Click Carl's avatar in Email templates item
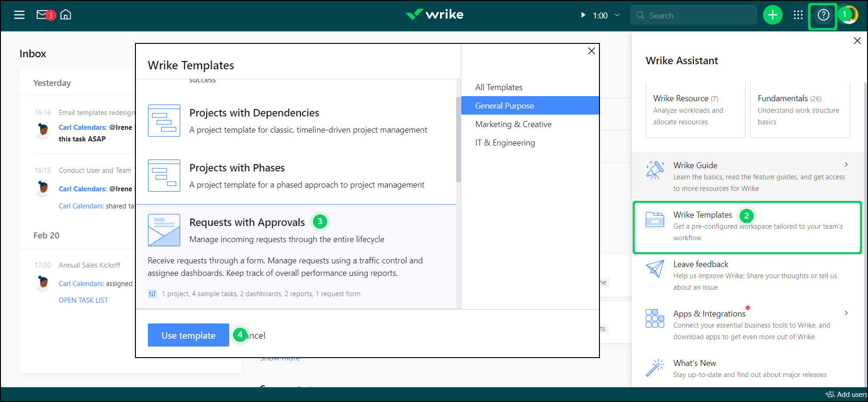The image size is (868, 402). 43,131
